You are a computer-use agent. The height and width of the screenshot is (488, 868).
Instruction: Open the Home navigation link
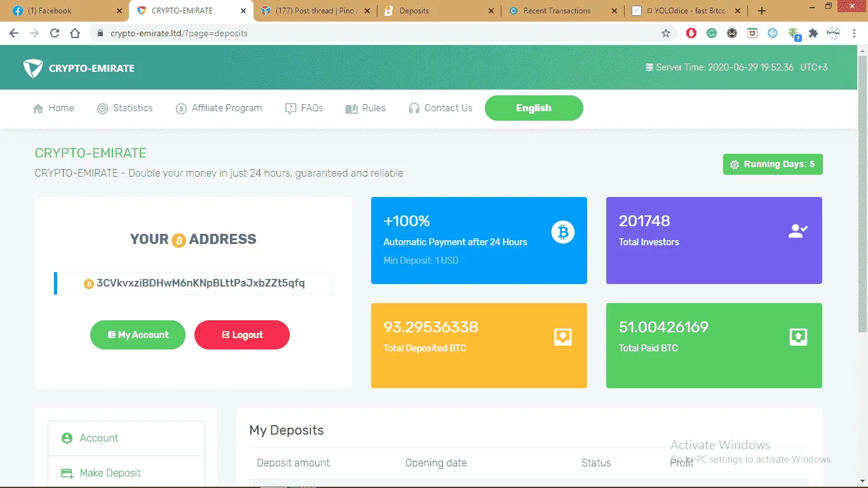[x=53, y=109]
